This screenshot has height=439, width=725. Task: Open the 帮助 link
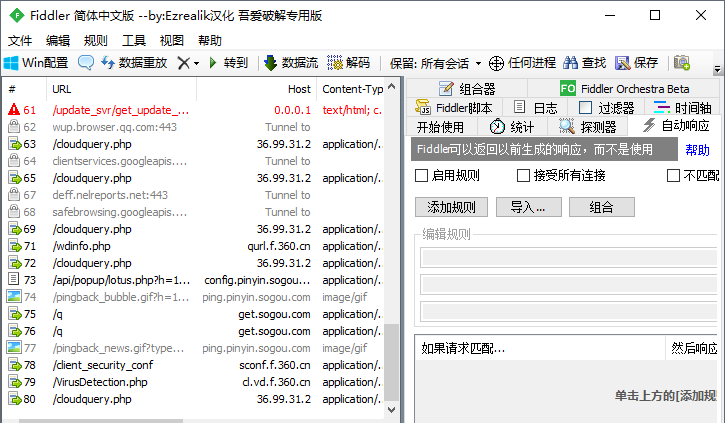697,150
